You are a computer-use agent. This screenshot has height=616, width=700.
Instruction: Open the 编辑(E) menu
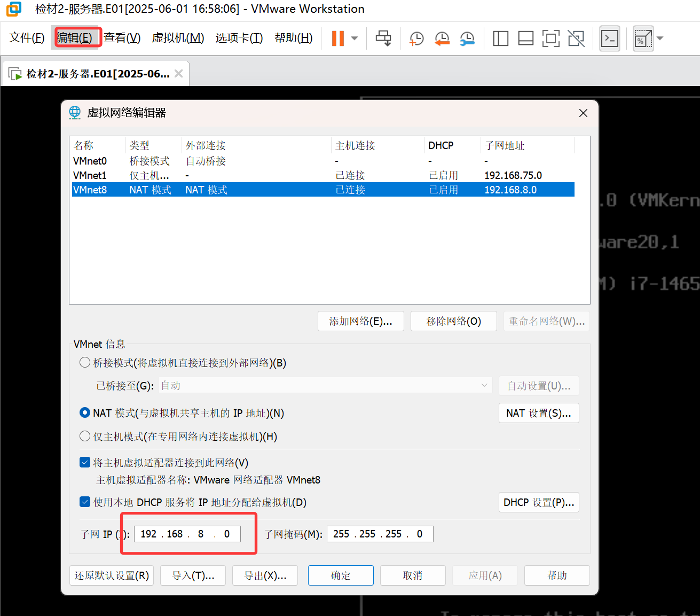coord(75,38)
